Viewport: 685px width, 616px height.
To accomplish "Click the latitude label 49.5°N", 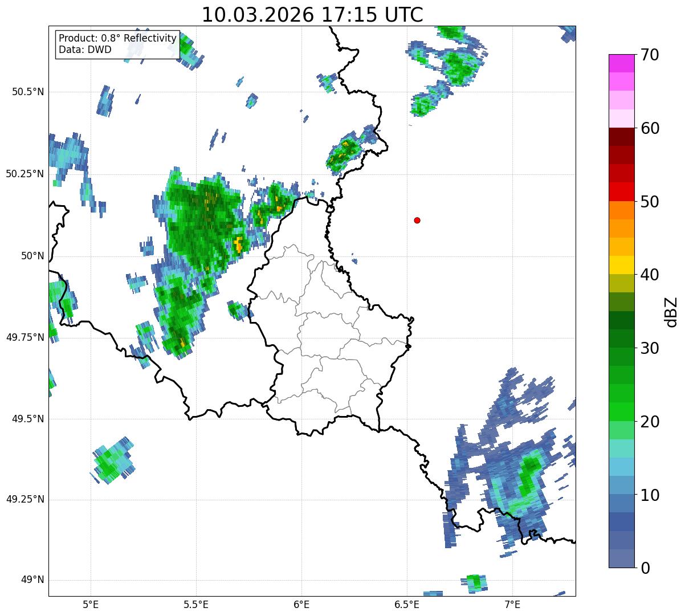I will pos(27,419).
